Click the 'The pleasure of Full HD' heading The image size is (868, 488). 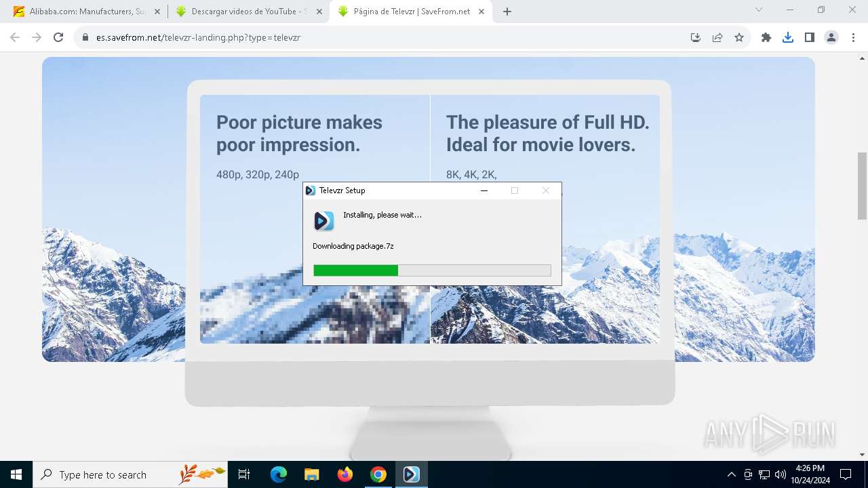point(548,134)
